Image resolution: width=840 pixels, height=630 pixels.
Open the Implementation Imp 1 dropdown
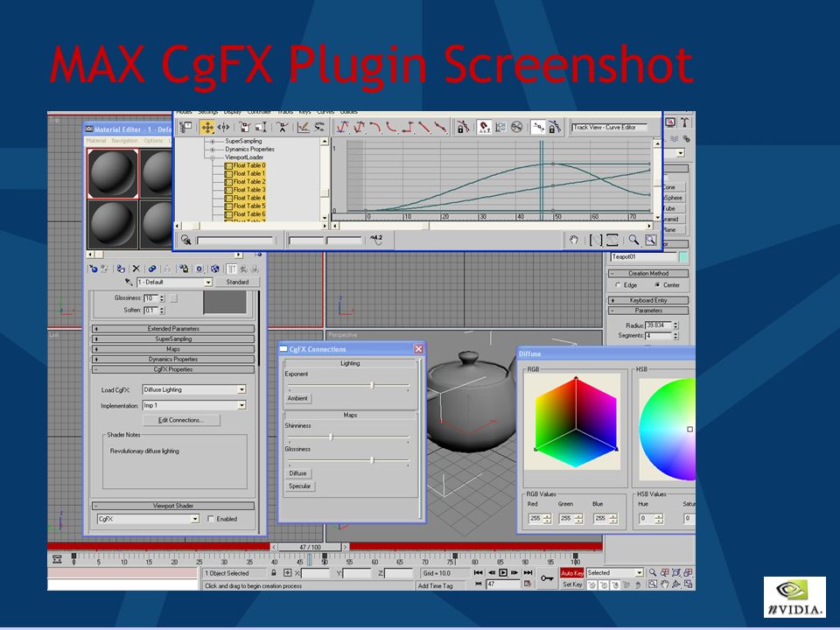[242, 405]
